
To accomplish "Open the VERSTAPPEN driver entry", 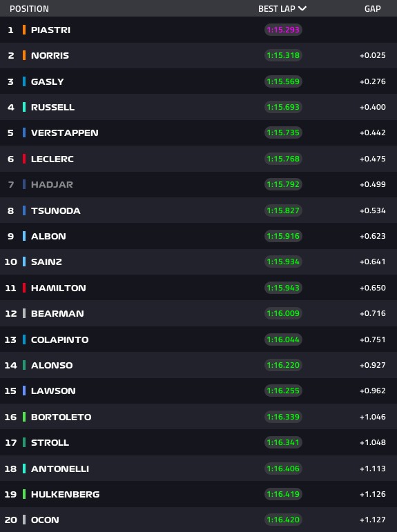I will click(198, 132).
